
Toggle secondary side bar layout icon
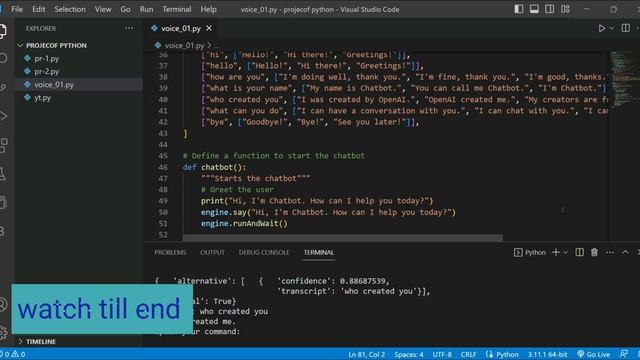(549, 9)
